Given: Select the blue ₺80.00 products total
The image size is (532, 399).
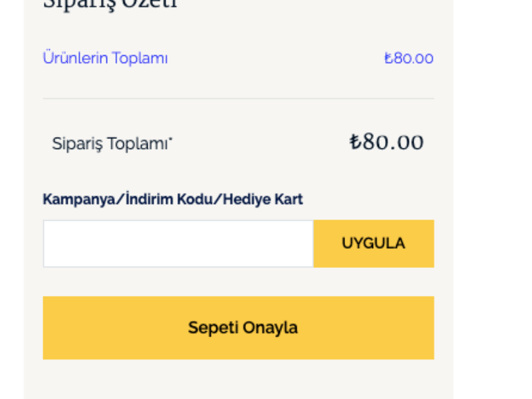Looking at the screenshot, I should (x=408, y=59).
